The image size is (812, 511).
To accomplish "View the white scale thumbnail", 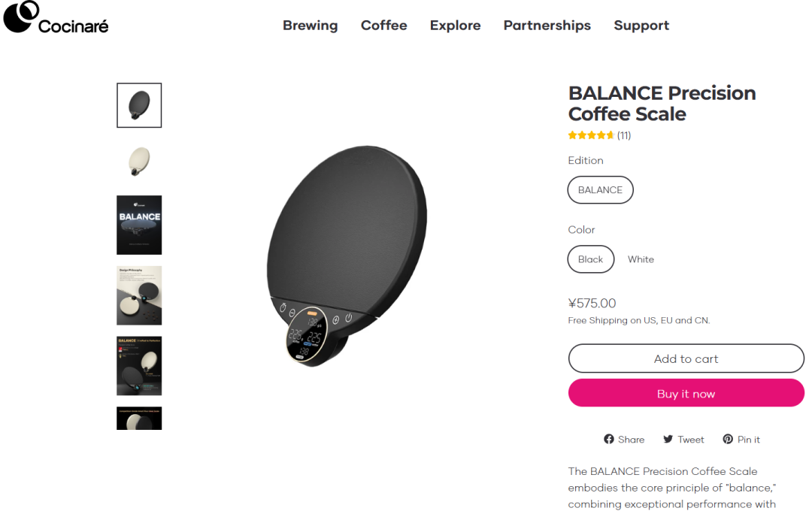I will 139,161.
